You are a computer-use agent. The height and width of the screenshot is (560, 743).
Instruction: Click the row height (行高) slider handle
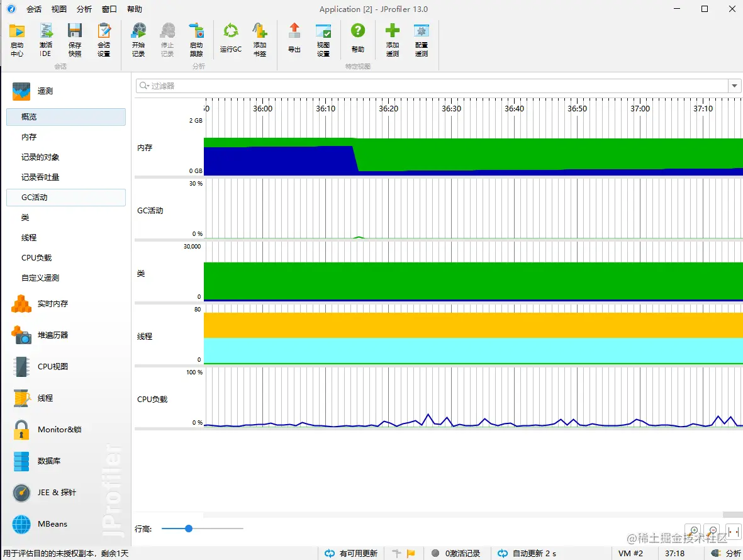[x=189, y=529]
